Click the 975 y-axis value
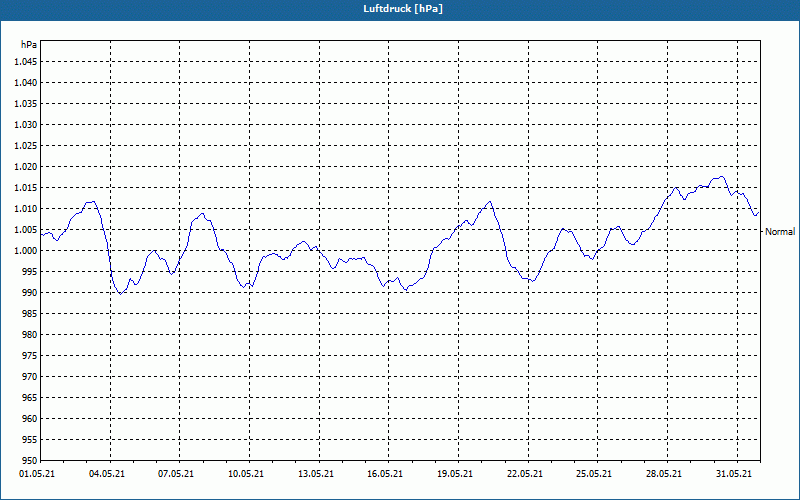800x500 pixels. point(30,356)
